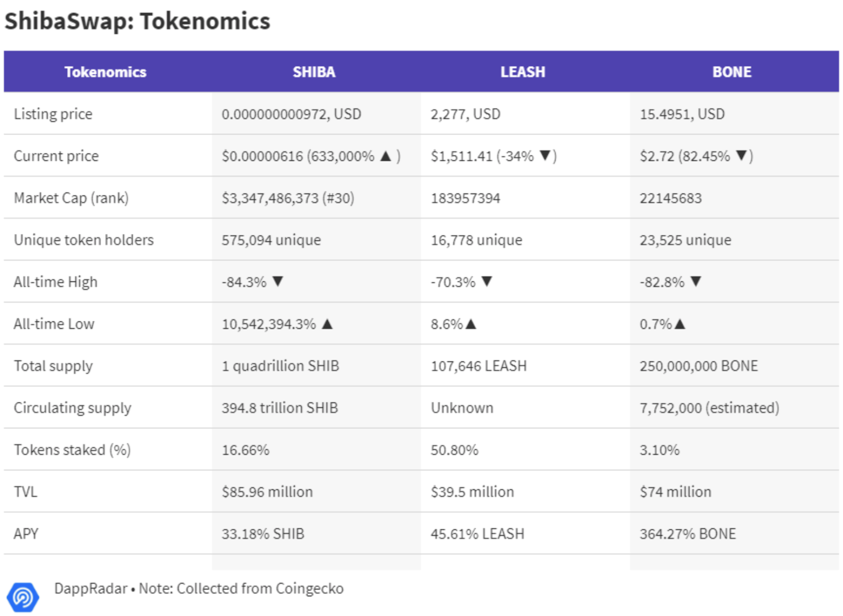This screenshot has width=843, height=616.
Task: Click BONE all-time low up arrow
Action: pos(680,324)
